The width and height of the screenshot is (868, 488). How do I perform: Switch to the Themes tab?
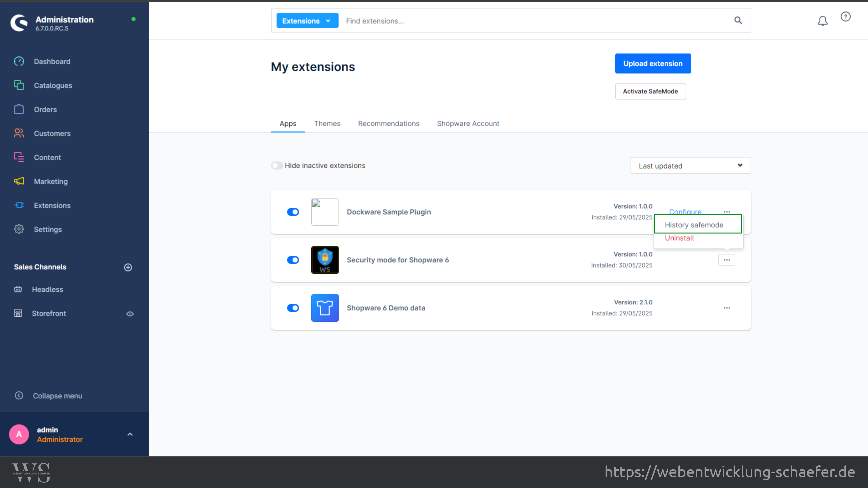click(327, 123)
